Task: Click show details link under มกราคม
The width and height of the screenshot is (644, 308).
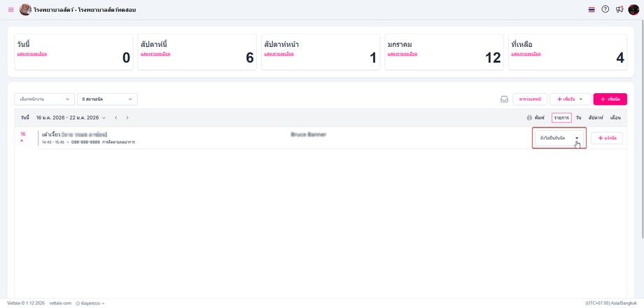Action: click(x=402, y=54)
